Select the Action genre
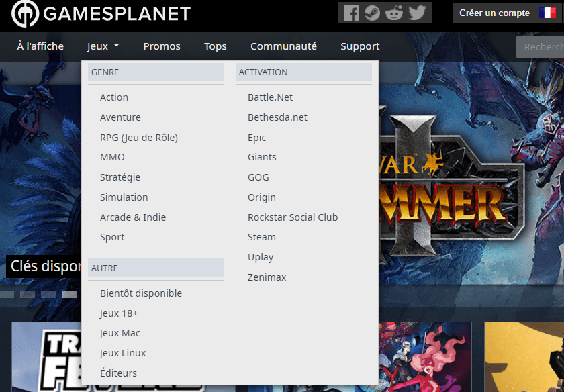Image resolution: width=564 pixels, height=392 pixels. (114, 97)
